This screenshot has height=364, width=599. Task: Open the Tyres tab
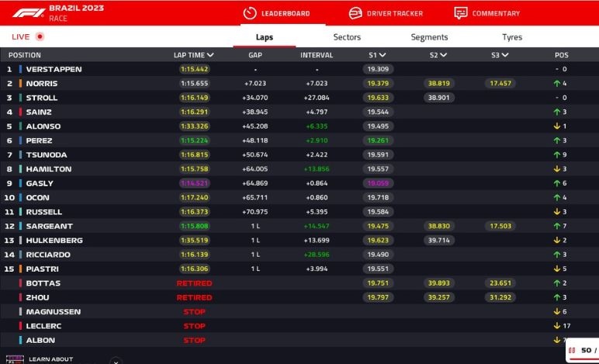click(511, 37)
